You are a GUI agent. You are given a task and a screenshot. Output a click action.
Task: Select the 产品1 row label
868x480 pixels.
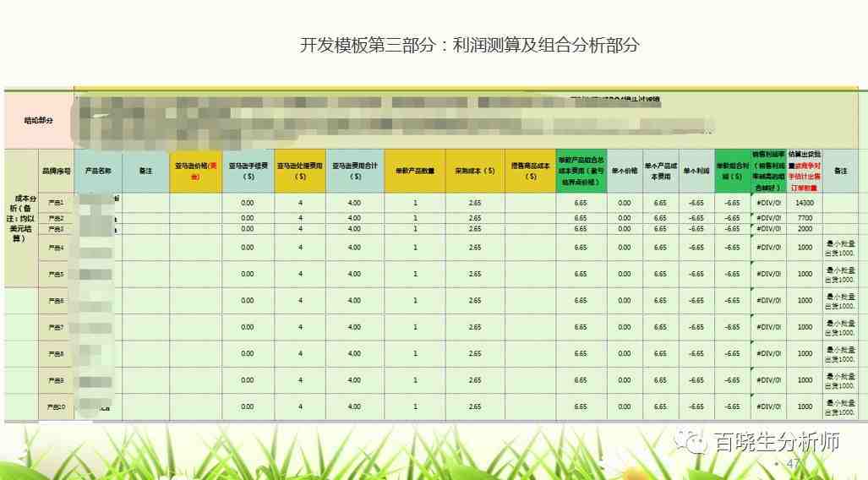coord(57,203)
